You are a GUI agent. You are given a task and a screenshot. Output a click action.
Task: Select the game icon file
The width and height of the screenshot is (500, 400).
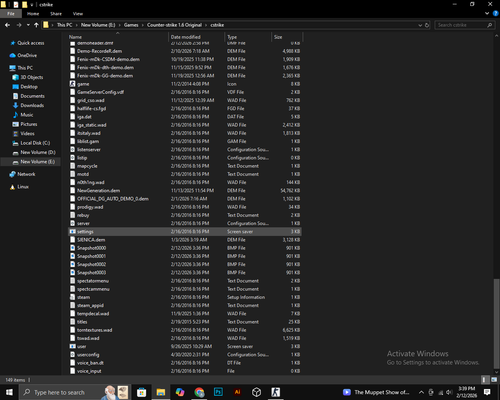pos(72,84)
